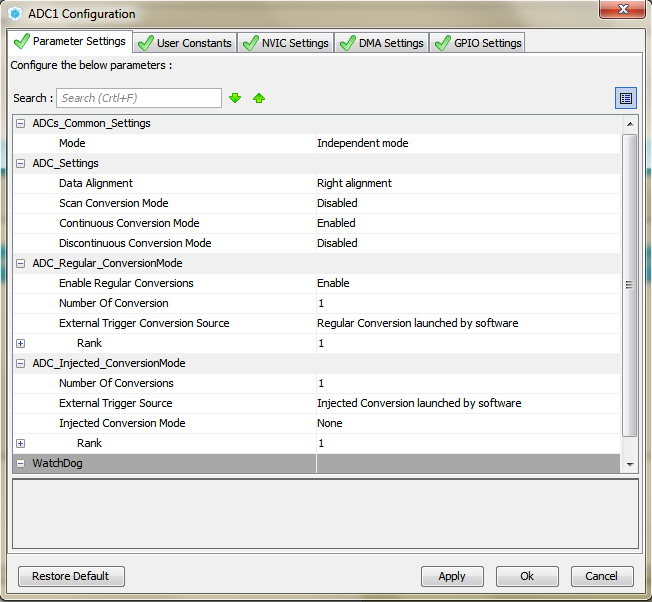Select the Scan Conversion Mode Disabled value
The image size is (652, 602).
337,203
